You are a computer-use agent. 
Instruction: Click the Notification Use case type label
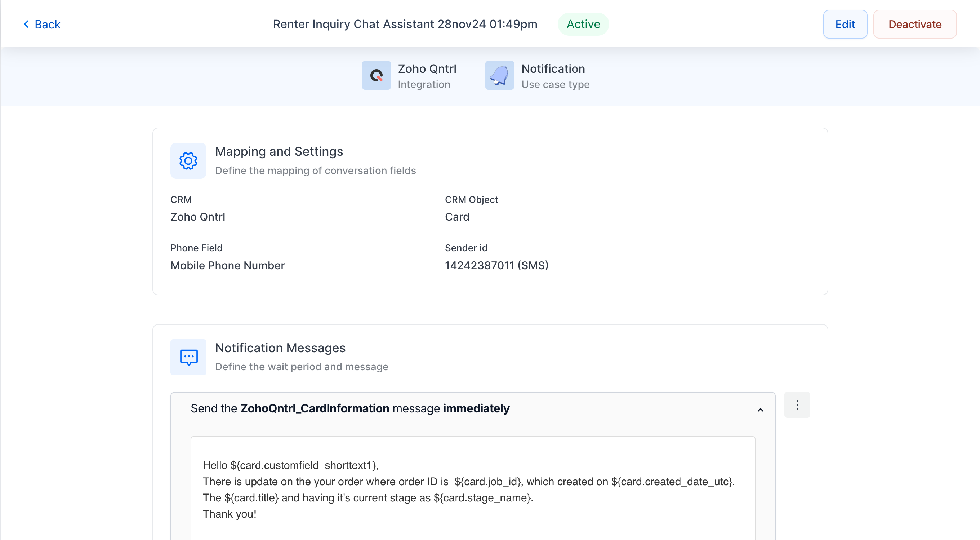(555, 76)
